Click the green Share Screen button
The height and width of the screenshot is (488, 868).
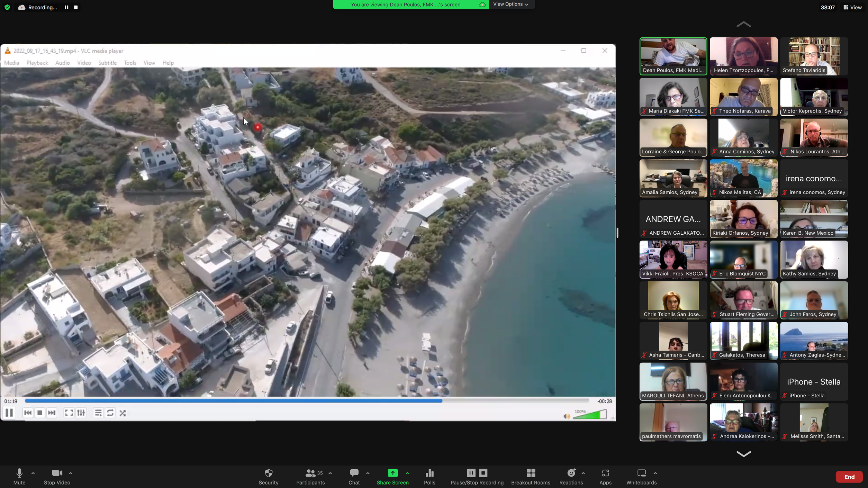[392, 473]
